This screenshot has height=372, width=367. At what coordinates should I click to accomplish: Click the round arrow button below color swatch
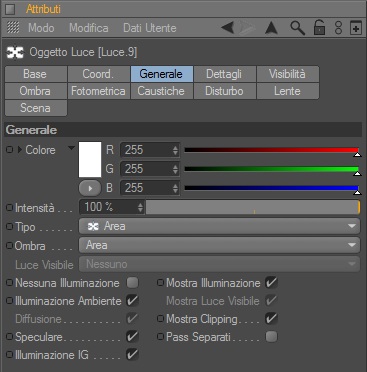90,188
